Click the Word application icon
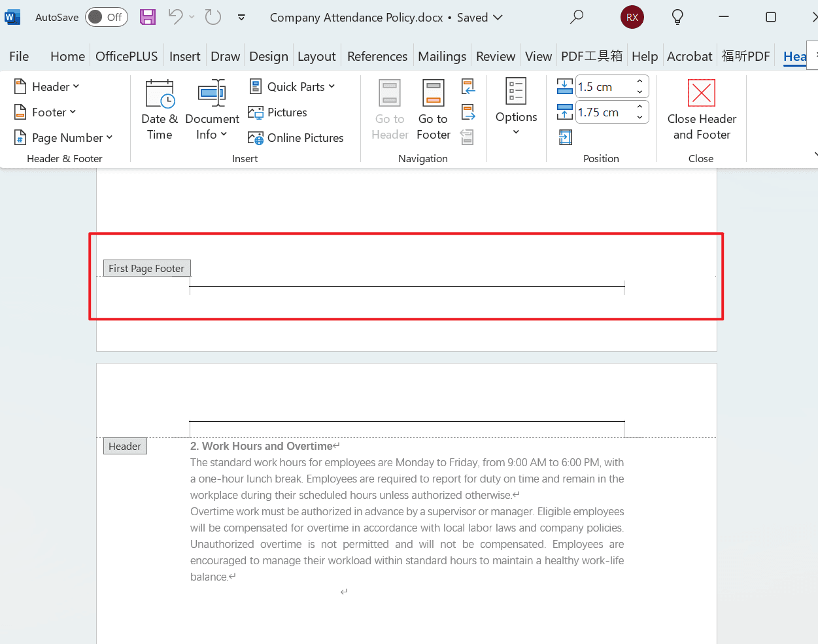 (12, 17)
